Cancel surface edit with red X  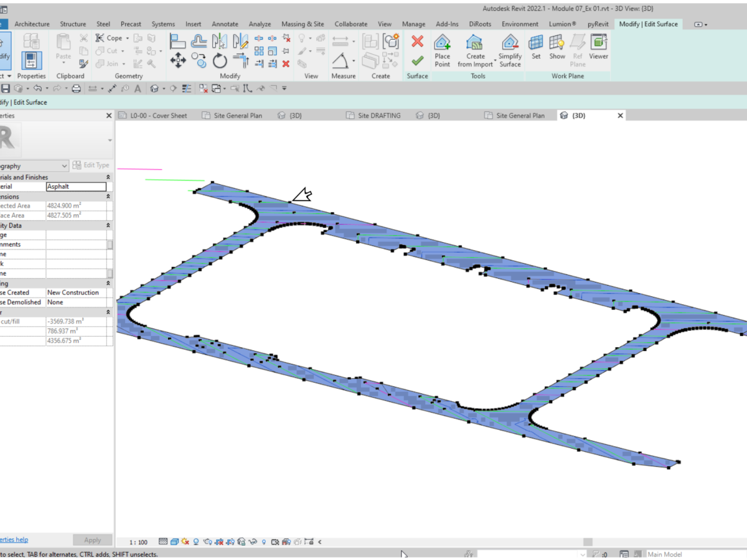pos(417,41)
